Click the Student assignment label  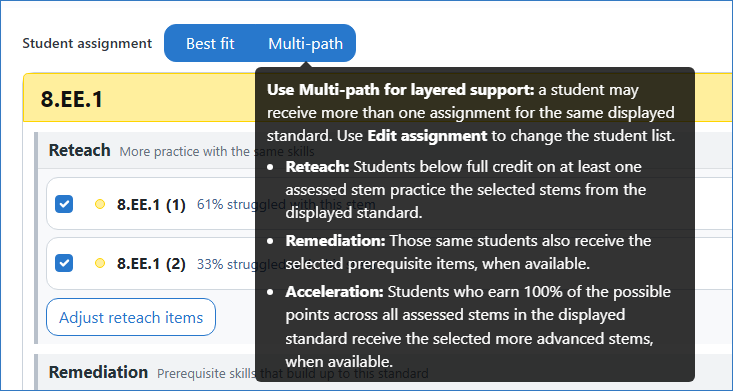[x=87, y=43]
